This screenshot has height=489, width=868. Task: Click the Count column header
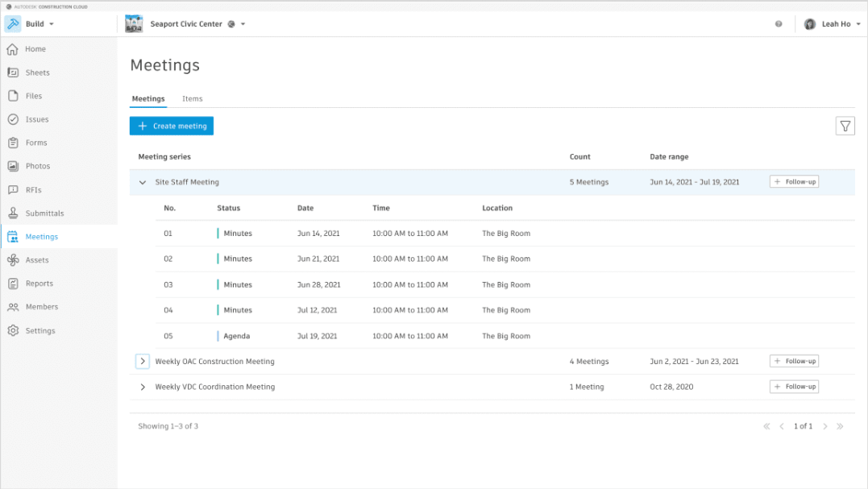pos(579,156)
